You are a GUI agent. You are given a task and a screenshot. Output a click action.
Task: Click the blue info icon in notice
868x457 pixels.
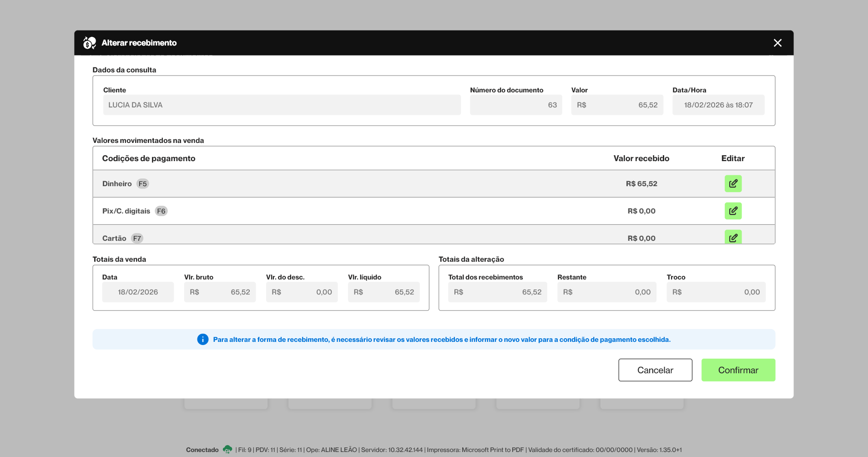[203, 340]
